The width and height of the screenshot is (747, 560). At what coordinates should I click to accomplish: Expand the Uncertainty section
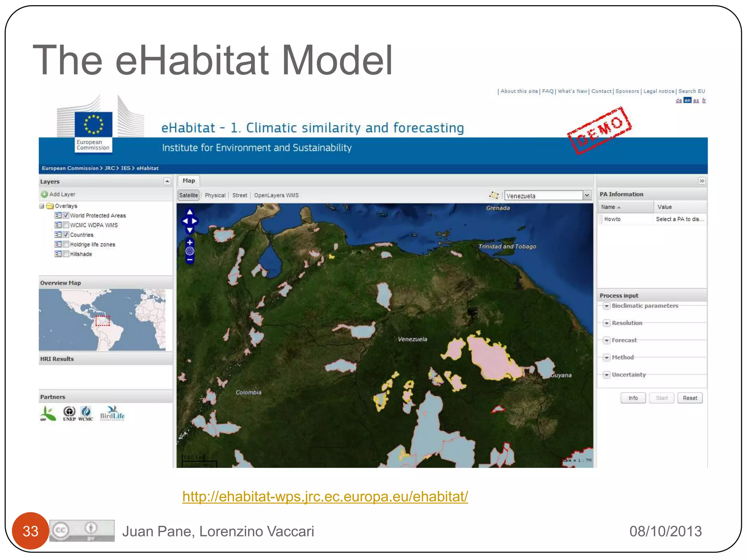click(607, 375)
